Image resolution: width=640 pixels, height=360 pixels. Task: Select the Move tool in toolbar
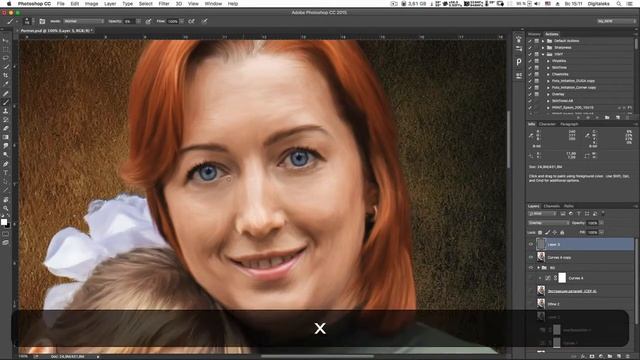tap(5, 41)
